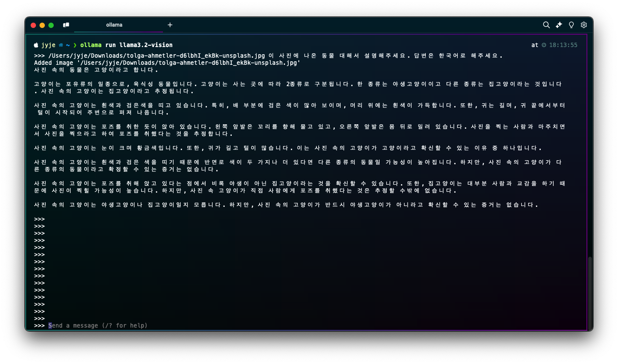Image resolution: width=618 pixels, height=364 pixels.
Task: Click the line 사진 속의 동물은 고양이라고 합니다
Action: 96,70
